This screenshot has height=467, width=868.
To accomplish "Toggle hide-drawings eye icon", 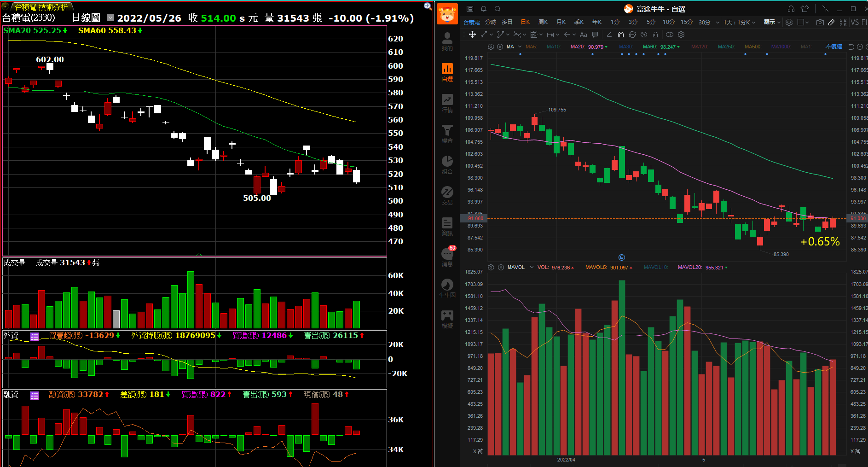I will click(x=644, y=35).
